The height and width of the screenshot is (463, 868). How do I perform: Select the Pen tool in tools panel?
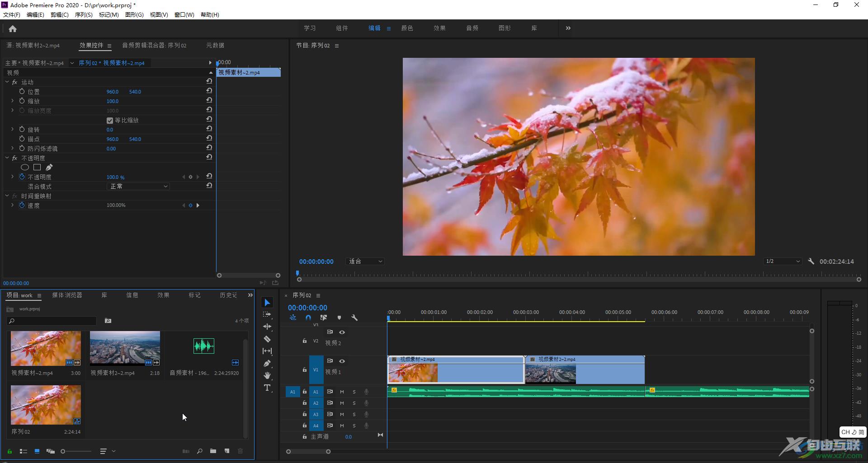pos(267,363)
